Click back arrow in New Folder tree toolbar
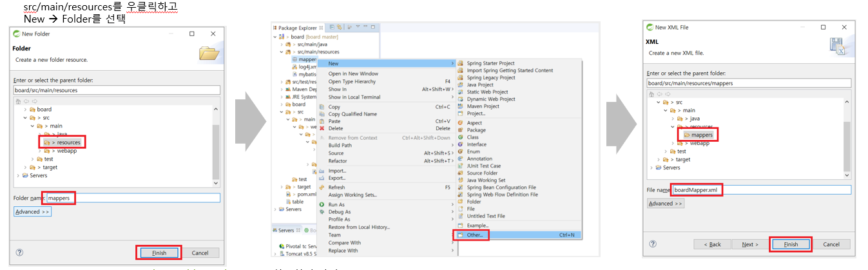Image resolution: width=868 pixels, height=270 pixels. (x=26, y=101)
